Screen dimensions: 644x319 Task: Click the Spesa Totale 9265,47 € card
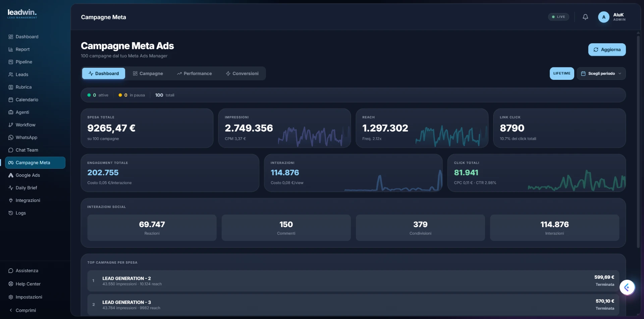click(147, 128)
